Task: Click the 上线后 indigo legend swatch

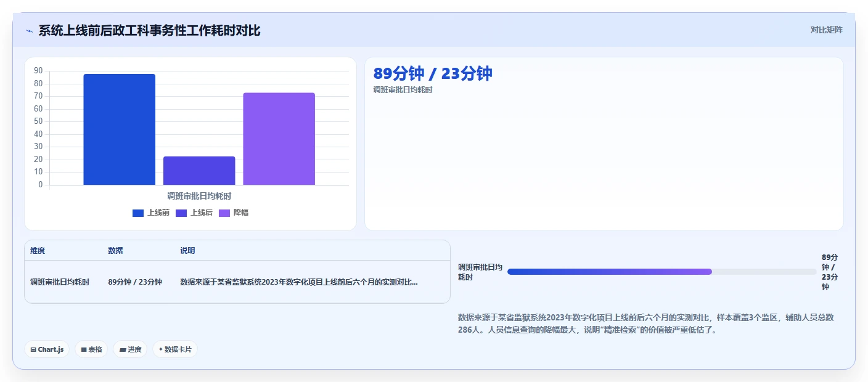Action: point(181,213)
